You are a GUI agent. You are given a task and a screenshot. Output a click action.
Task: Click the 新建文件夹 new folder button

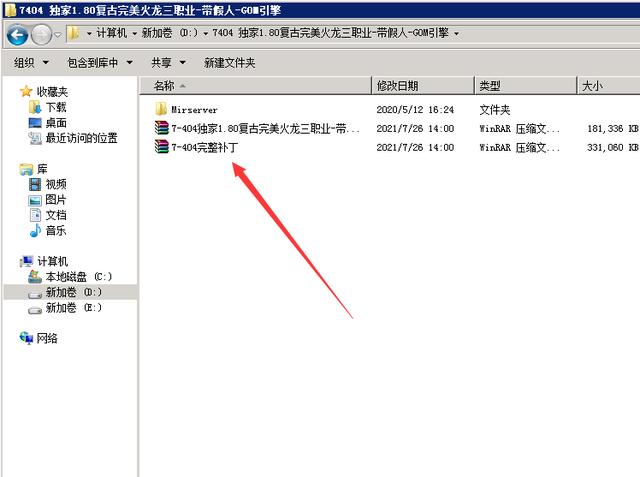229,63
